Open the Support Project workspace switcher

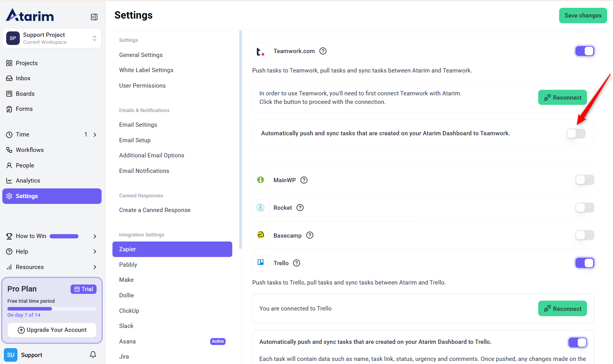tap(52, 38)
